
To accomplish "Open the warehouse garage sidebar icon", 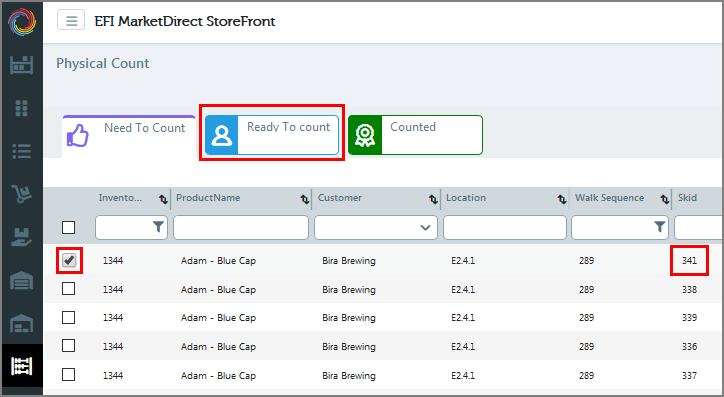I will [22, 280].
